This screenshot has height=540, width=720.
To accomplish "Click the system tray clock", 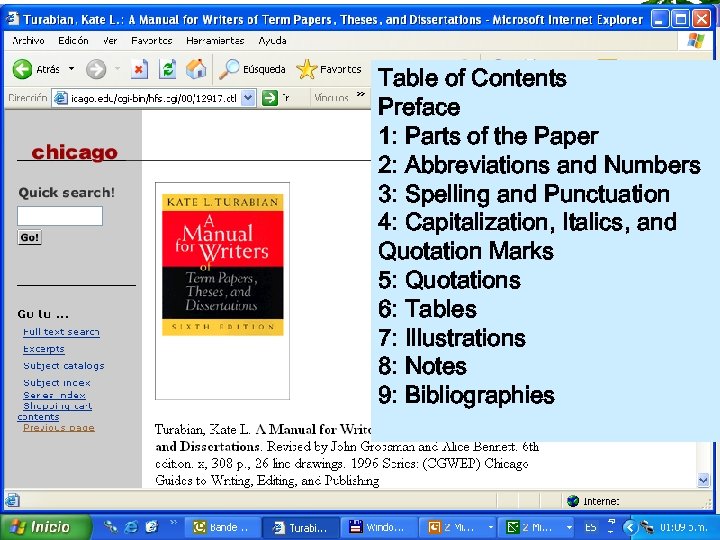I will click(x=683, y=527).
